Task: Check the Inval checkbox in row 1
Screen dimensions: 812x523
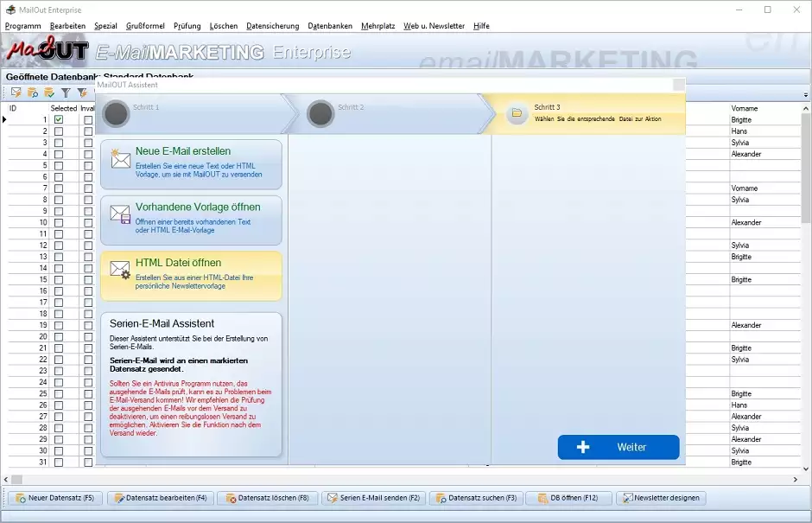Action: tap(88, 120)
